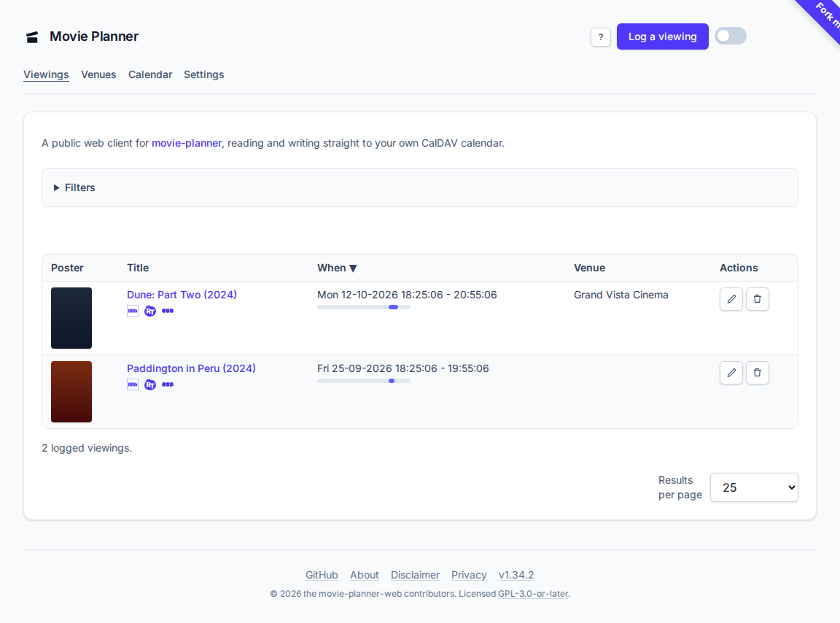
Task: Delete the Dune: Part Two viewing
Action: pos(758,299)
